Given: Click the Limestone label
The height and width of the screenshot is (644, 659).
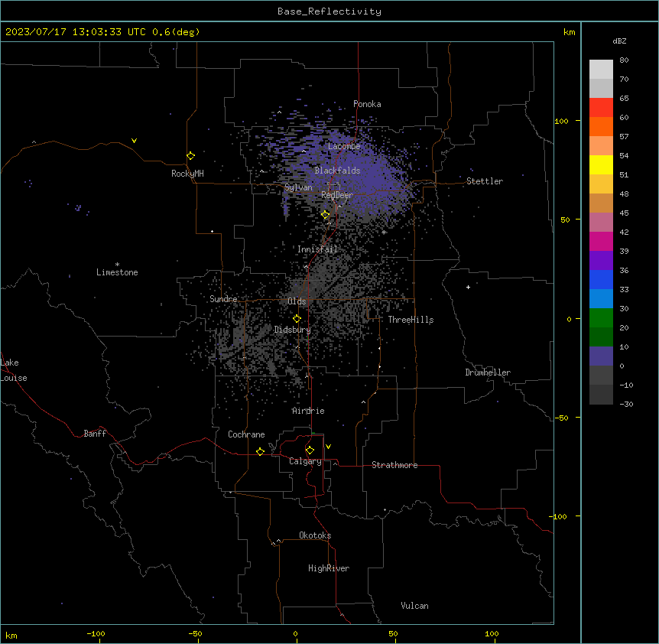Looking at the screenshot, I should (x=117, y=272).
